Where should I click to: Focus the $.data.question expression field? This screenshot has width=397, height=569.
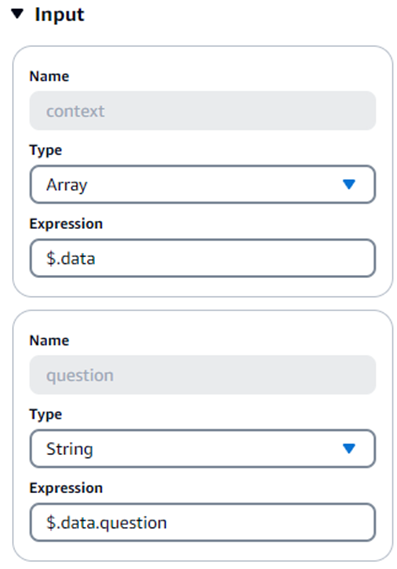tap(202, 522)
